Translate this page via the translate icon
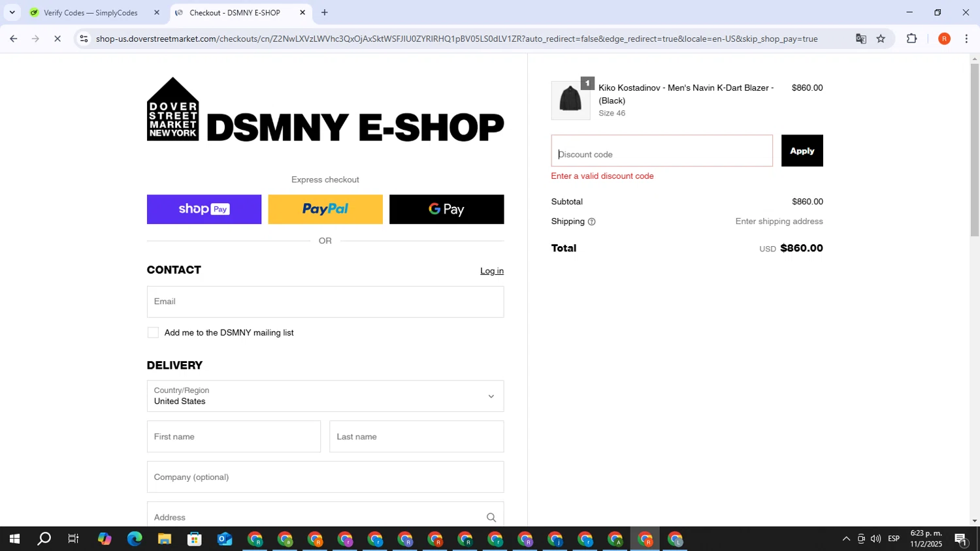This screenshot has height=551, width=980. pos(861,39)
